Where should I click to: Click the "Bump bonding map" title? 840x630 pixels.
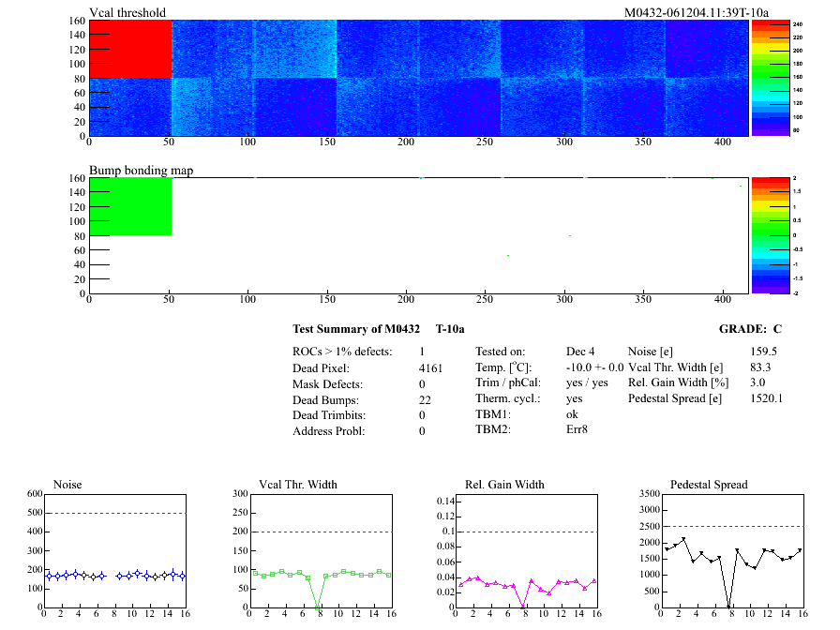141,171
